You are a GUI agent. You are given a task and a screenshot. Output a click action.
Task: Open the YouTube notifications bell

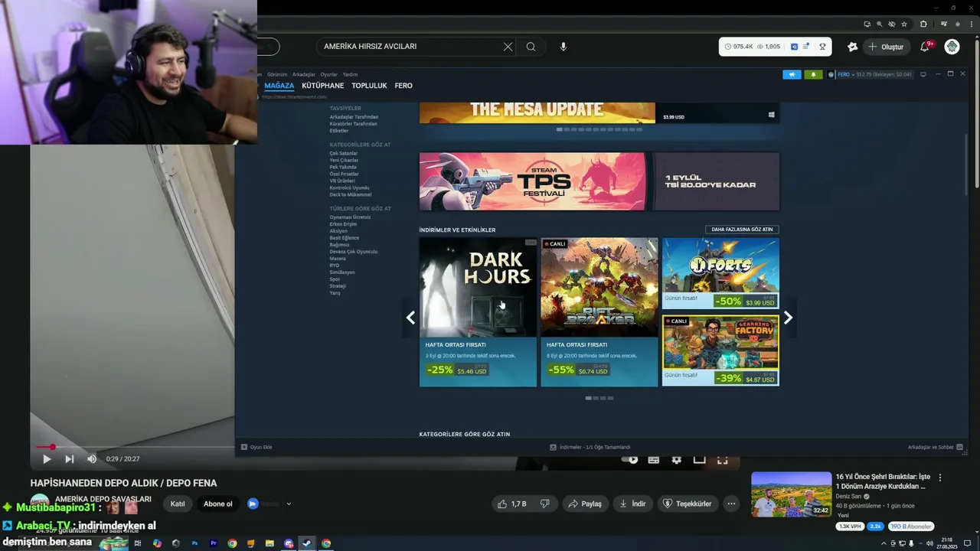[x=925, y=47]
